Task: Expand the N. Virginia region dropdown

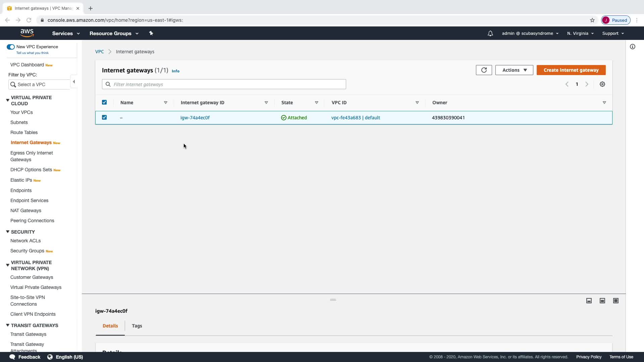Action: (580, 34)
